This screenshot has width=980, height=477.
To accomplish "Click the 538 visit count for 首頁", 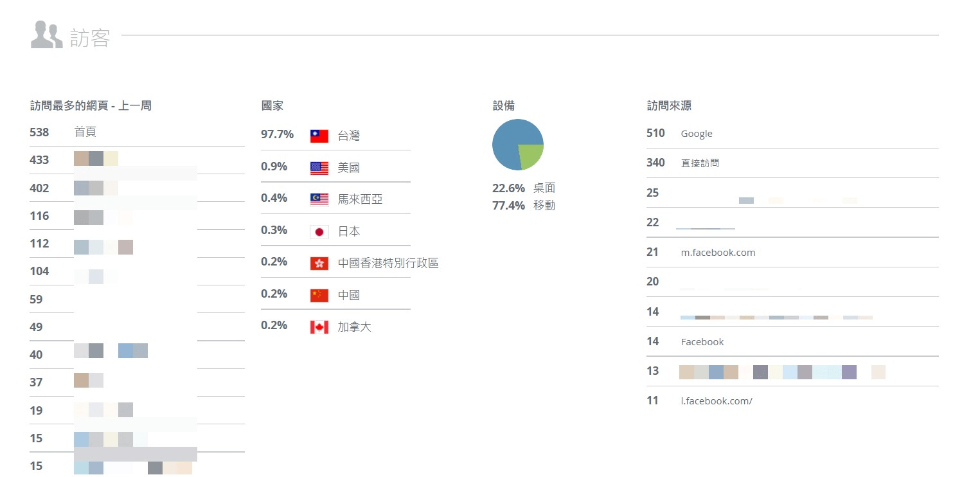I will [x=39, y=132].
